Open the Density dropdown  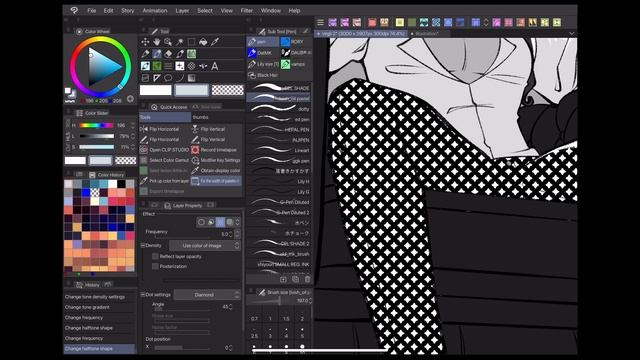[x=204, y=246]
